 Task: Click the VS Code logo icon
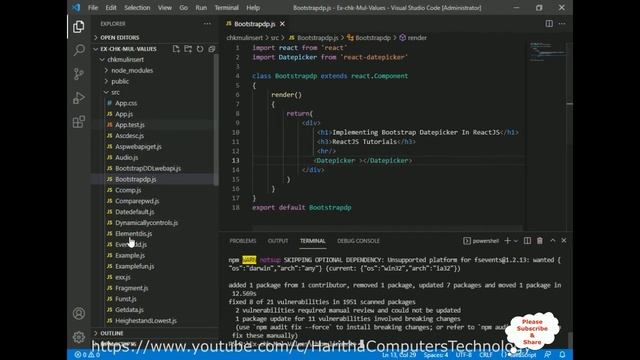tap(76, 7)
